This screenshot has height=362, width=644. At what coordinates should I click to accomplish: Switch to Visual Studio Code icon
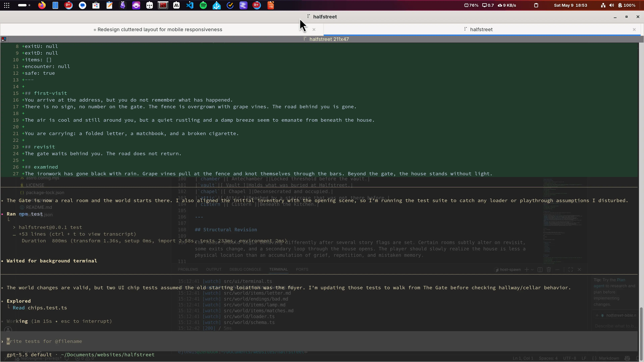point(190,5)
